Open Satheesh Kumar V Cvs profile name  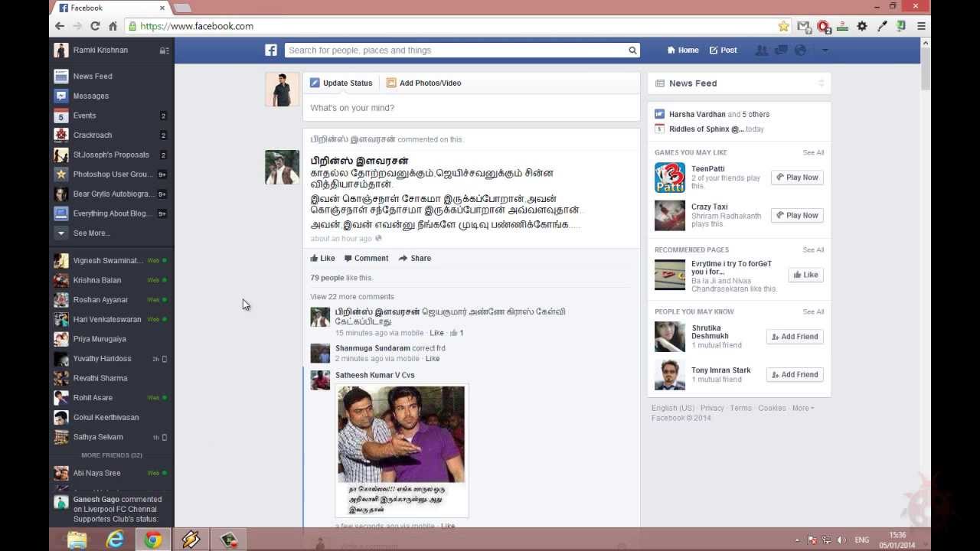[x=375, y=375]
